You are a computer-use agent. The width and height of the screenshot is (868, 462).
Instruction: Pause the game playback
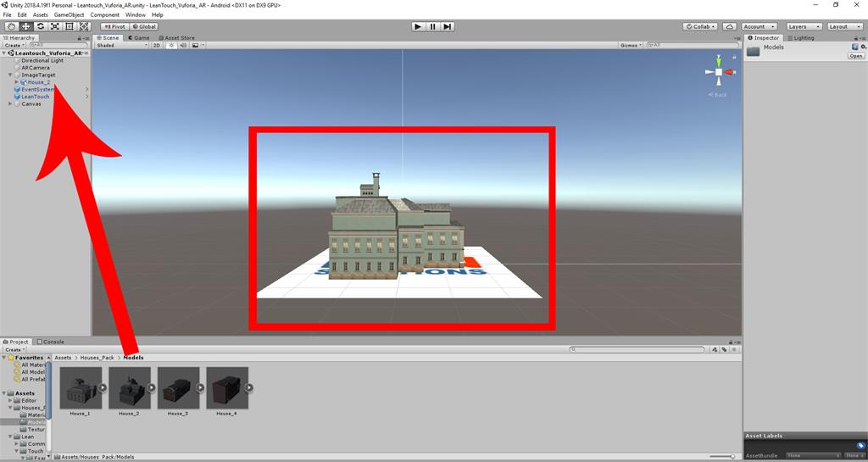pos(433,26)
